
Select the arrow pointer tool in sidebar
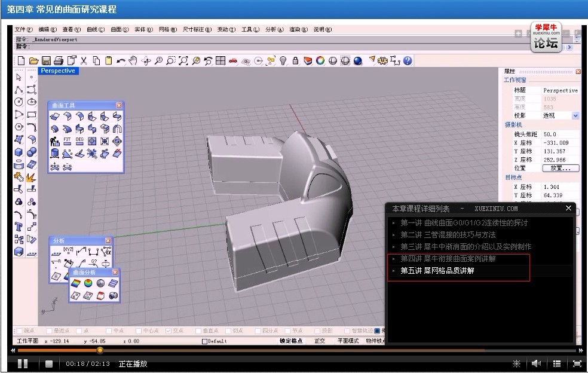click(19, 77)
